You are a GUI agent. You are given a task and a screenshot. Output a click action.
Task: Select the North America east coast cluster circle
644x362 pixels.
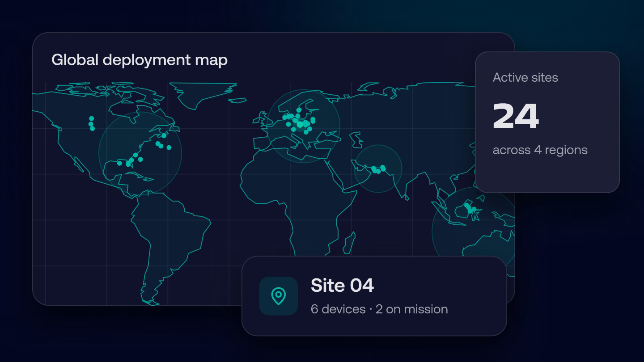(140, 153)
